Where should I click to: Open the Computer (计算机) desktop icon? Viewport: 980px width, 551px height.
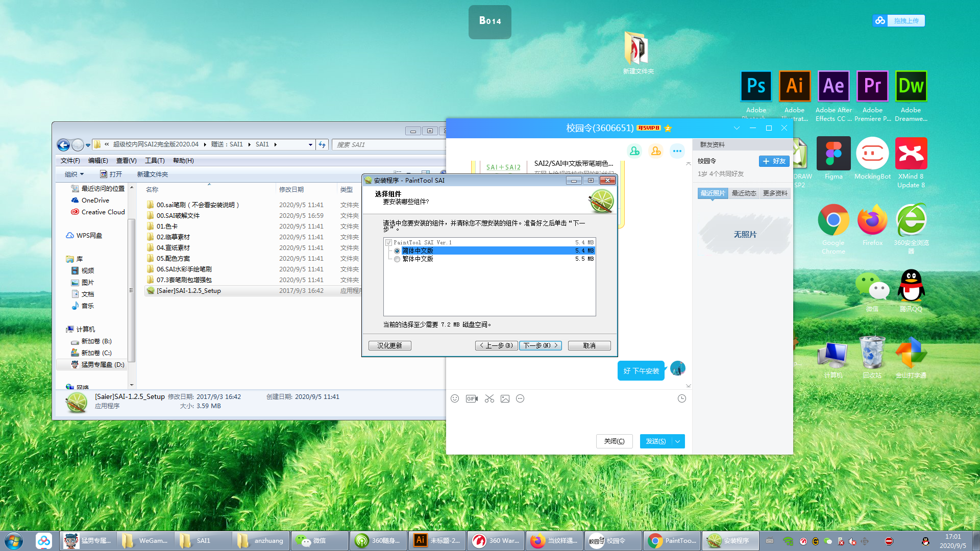[834, 355]
